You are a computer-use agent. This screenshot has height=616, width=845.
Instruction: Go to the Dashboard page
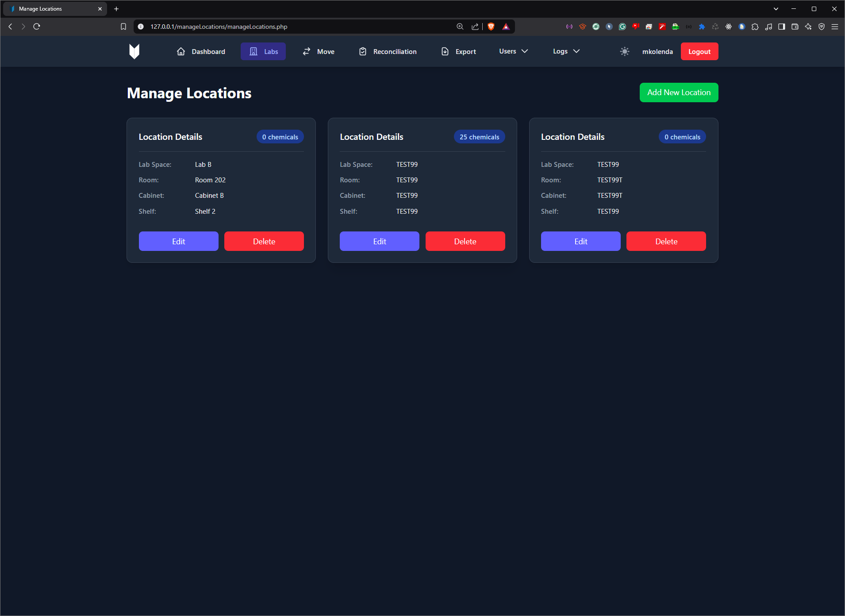(201, 51)
